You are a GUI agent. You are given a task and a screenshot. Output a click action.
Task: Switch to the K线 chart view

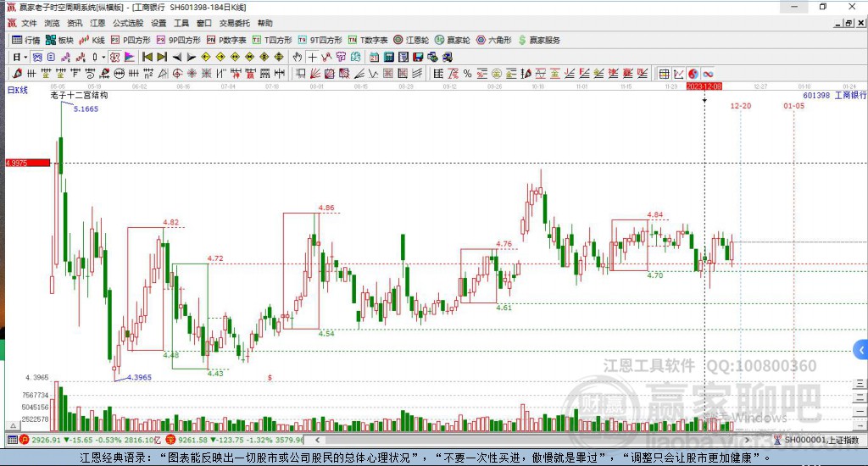click(x=92, y=40)
